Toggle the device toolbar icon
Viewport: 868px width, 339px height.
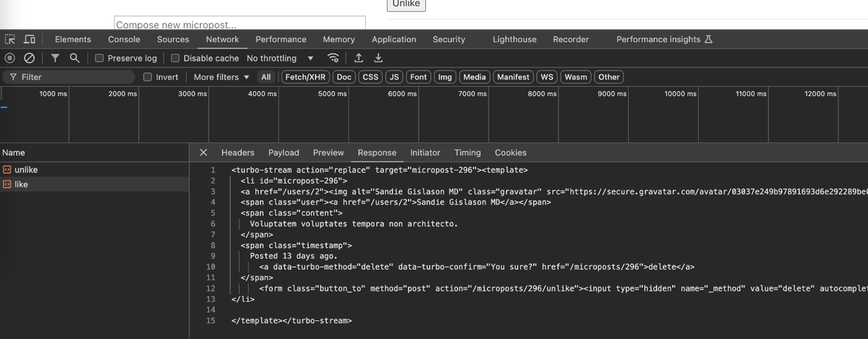pyautogui.click(x=30, y=40)
